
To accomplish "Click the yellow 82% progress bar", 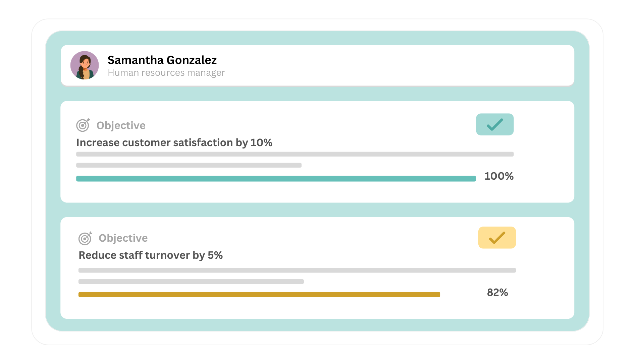I will click(x=259, y=295).
